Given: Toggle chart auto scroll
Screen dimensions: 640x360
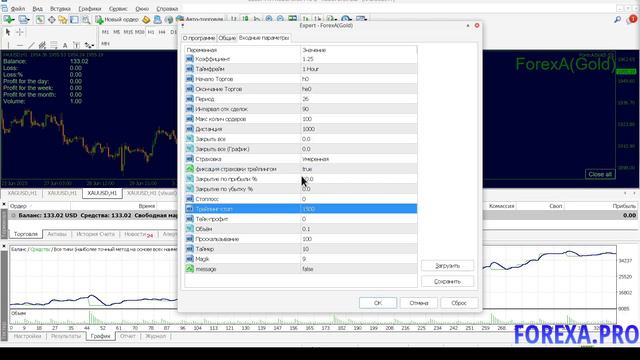Looking at the screenshot, I should pyautogui.click(x=305, y=19).
